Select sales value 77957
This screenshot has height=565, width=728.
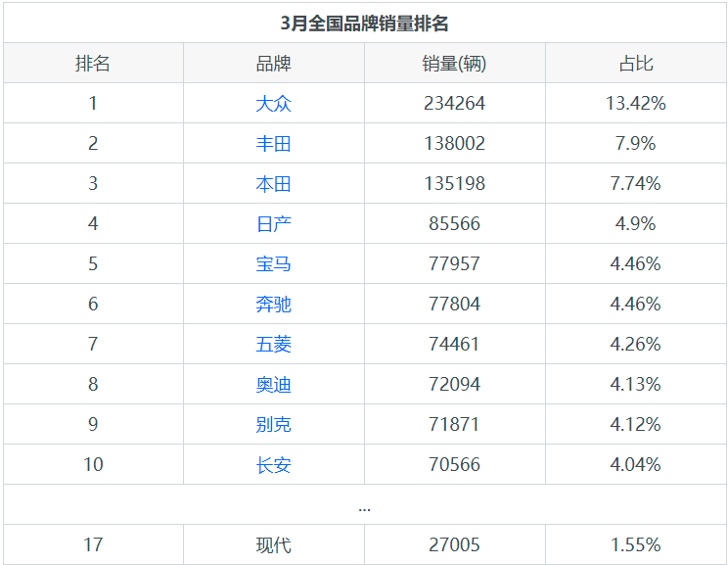click(x=455, y=264)
